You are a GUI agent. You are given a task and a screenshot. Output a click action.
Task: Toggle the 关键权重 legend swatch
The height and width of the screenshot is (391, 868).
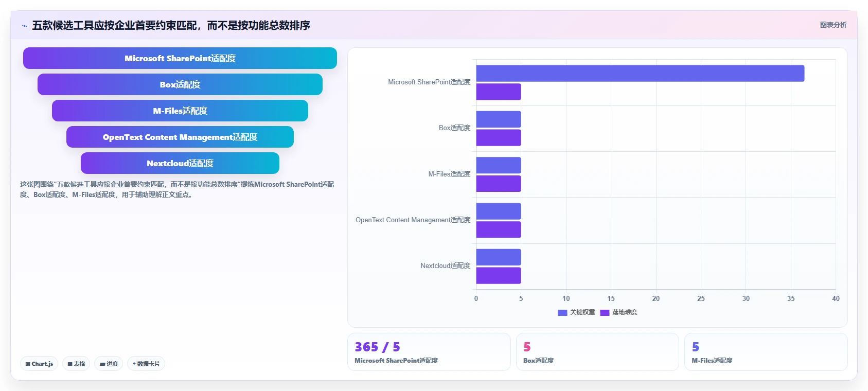click(x=562, y=312)
